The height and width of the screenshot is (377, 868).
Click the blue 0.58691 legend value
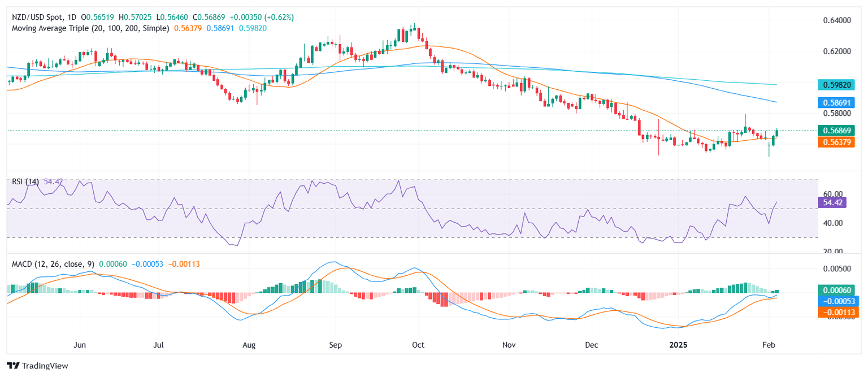pos(222,28)
